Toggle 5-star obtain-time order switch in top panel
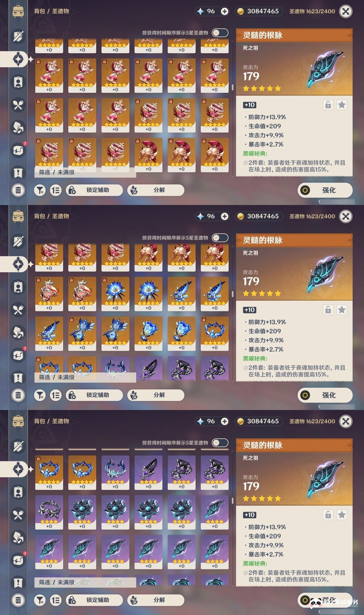 click(220, 33)
